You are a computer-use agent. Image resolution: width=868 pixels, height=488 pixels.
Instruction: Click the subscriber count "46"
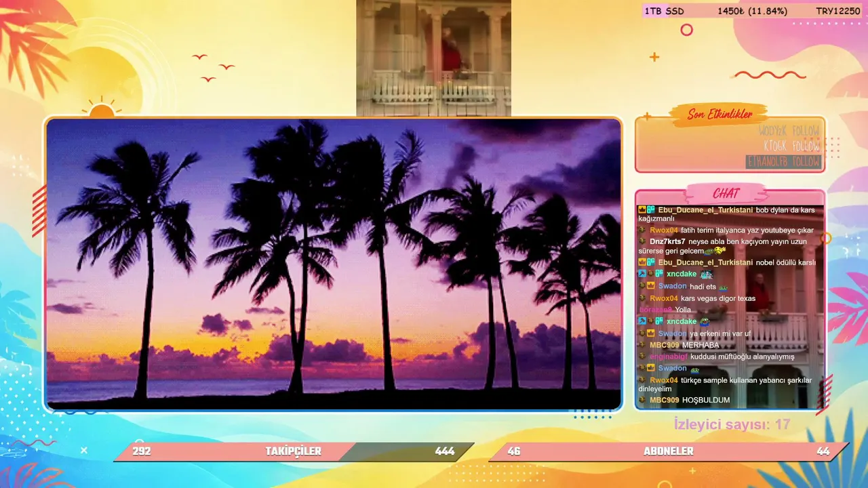coord(514,451)
